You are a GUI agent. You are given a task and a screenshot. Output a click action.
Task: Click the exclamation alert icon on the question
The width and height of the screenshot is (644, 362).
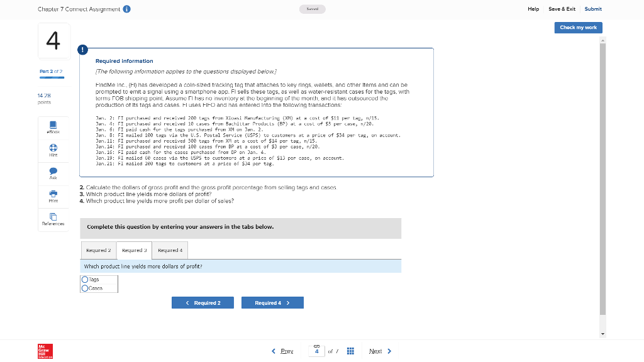pyautogui.click(x=82, y=49)
